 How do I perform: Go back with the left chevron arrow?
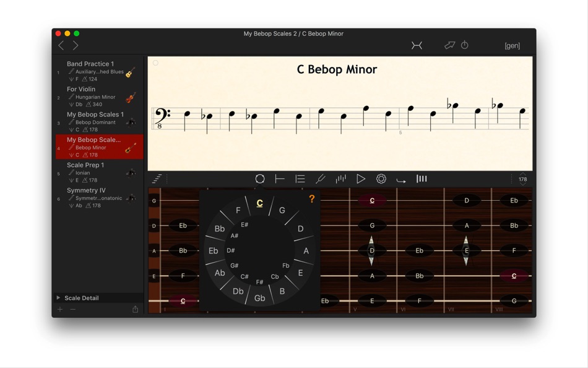(61, 45)
